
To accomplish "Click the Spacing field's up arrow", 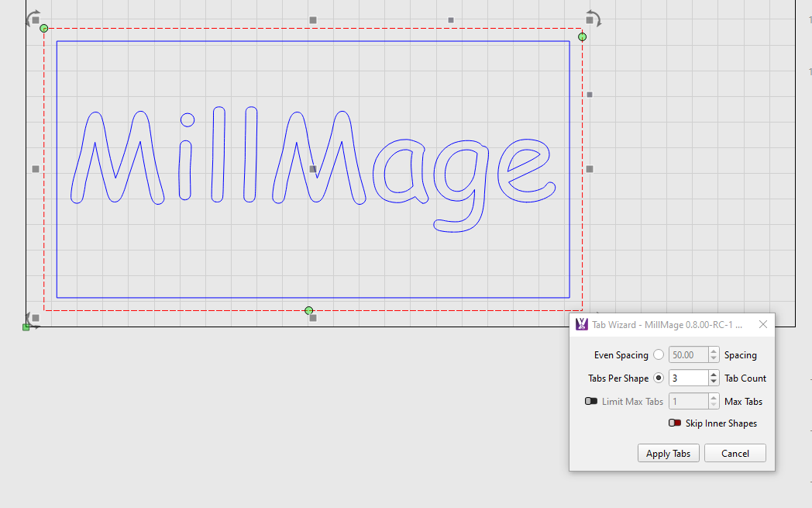I will coord(714,351).
